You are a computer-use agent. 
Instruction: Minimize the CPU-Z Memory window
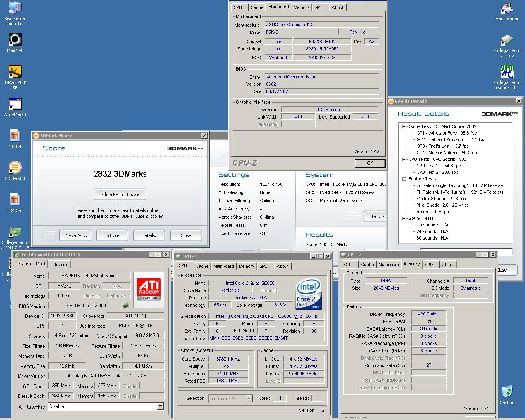coord(479,255)
